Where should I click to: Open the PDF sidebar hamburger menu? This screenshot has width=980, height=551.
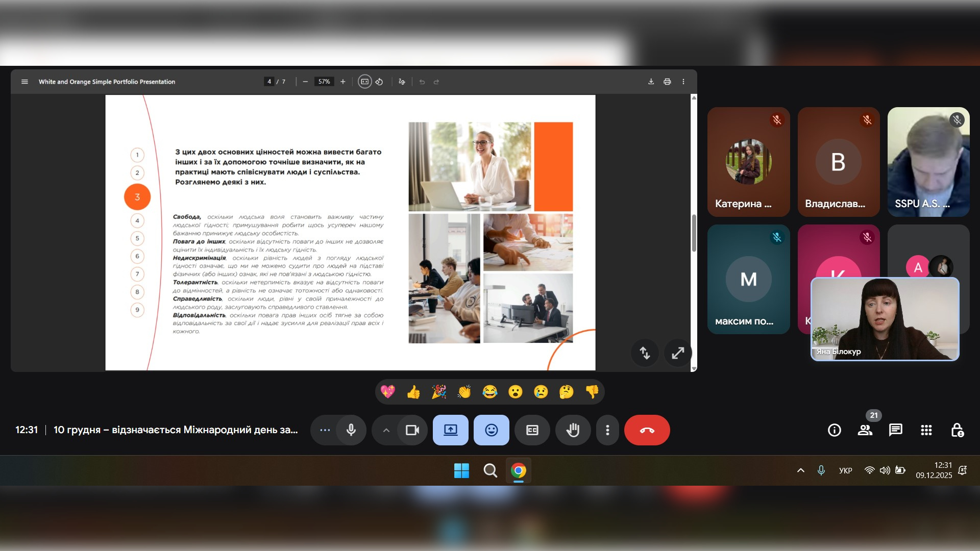coord(24,82)
